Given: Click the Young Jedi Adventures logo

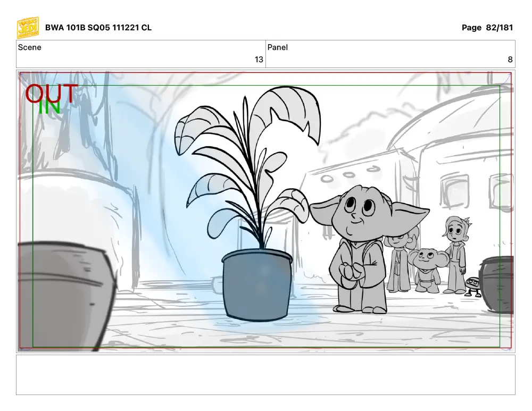Looking at the screenshot, I should click(28, 28).
